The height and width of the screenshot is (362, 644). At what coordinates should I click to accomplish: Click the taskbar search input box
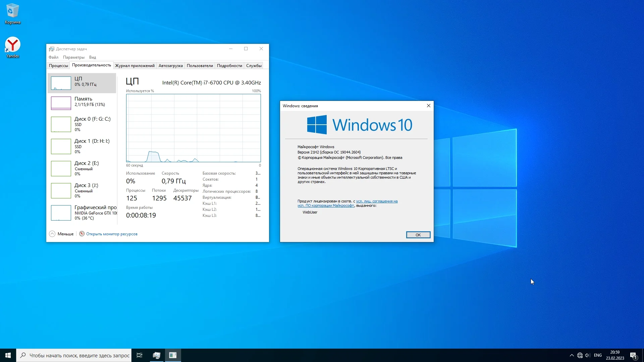click(x=79, y=355)
